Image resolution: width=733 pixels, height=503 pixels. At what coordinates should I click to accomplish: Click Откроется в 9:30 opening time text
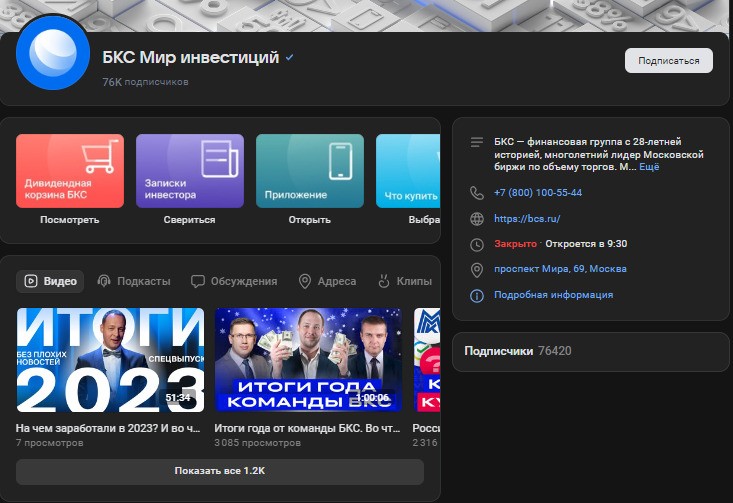point(586,244)
